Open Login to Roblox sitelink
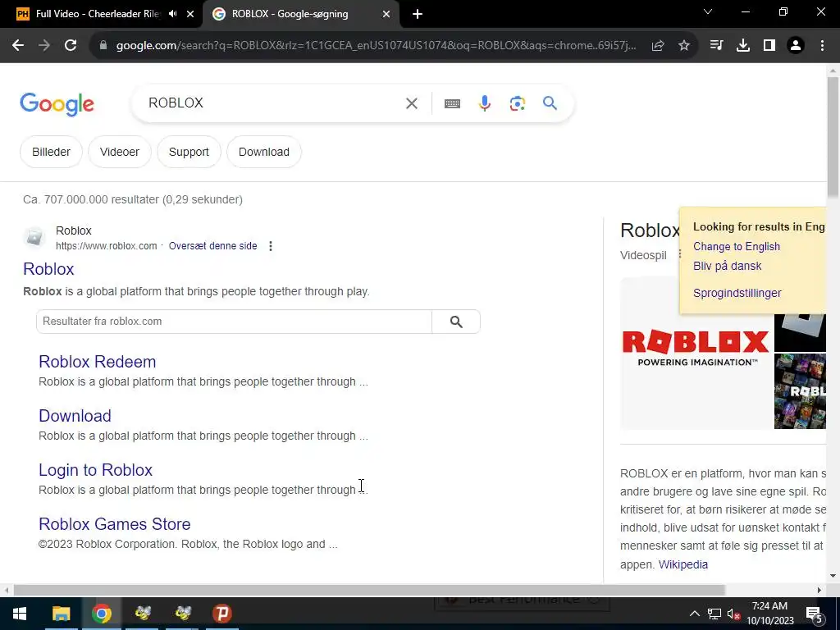This screenshot has width=840, height=630. pyautogui.click(x=95, y=470)
